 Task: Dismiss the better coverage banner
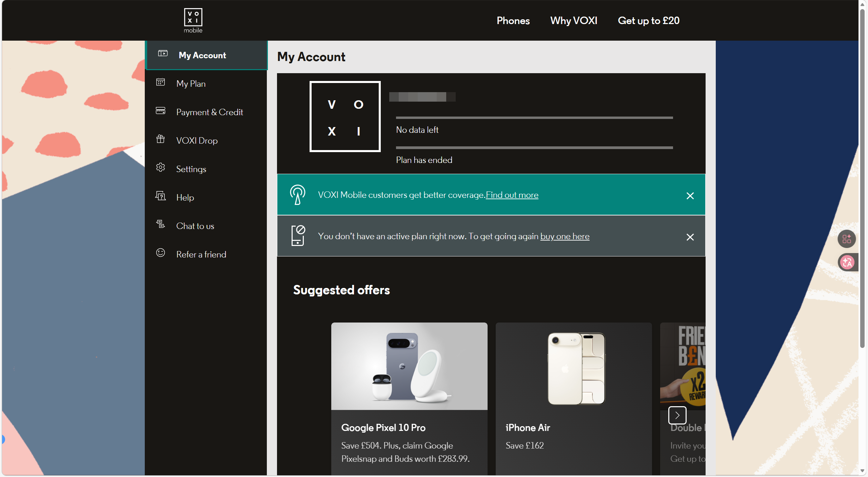coord(690,196)
